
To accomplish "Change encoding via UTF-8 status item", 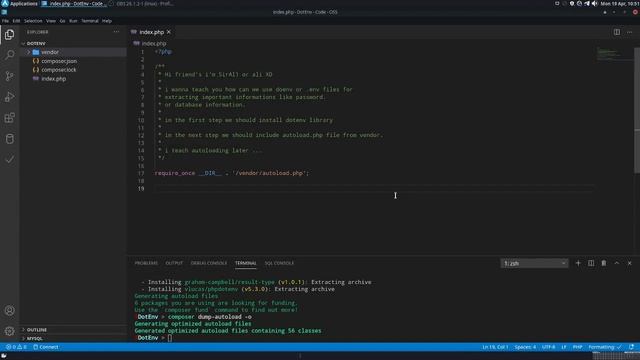I will click(549, 347).
